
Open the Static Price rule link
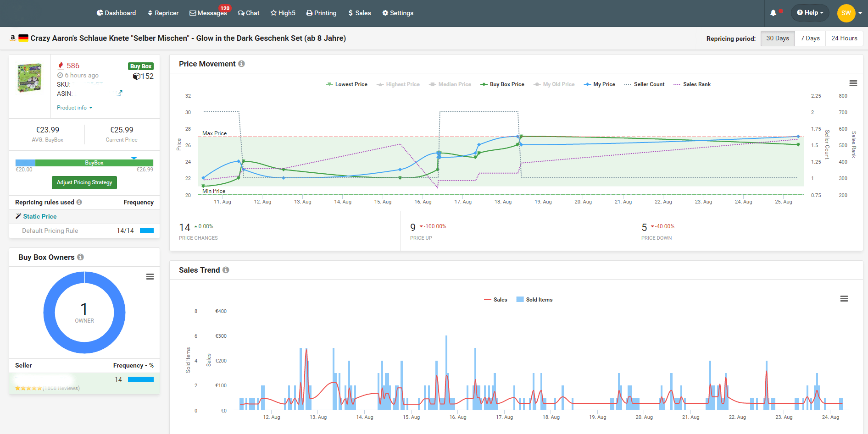(x=40, y=216)
